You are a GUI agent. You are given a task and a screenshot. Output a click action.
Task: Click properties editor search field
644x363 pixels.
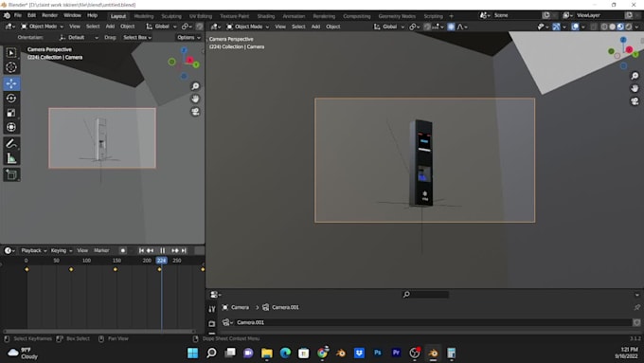click(425, 295)
